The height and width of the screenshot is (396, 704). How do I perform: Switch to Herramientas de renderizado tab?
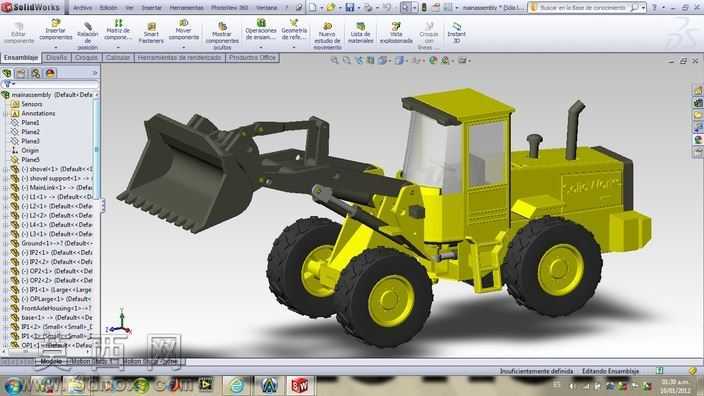(179, 58)
